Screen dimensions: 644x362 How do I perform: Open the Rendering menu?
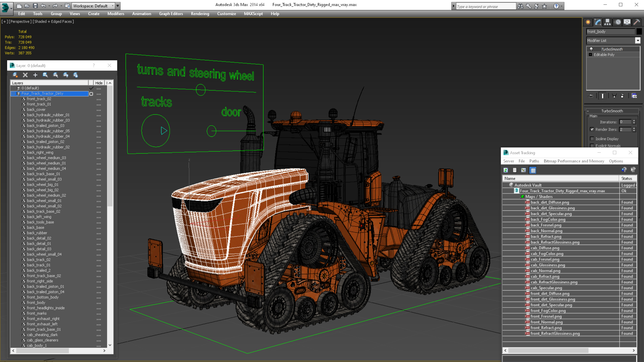click(x=200, y=14)
